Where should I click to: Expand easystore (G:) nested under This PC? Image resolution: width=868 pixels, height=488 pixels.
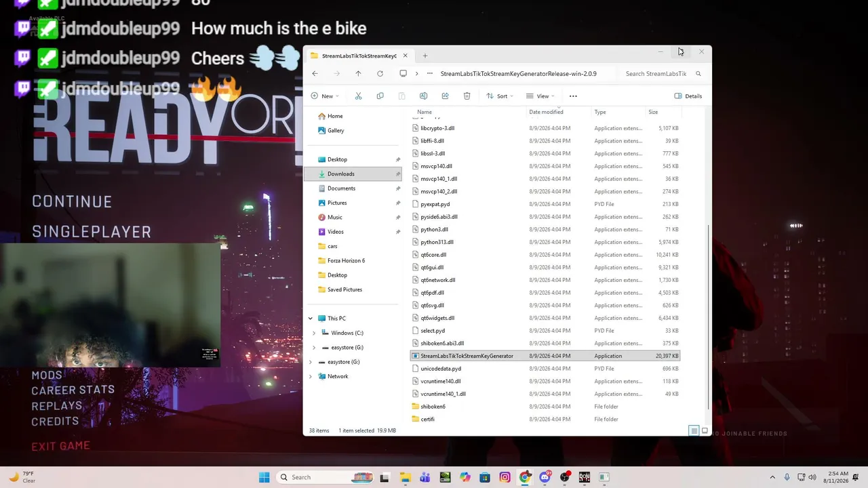(x=314, y=348)
